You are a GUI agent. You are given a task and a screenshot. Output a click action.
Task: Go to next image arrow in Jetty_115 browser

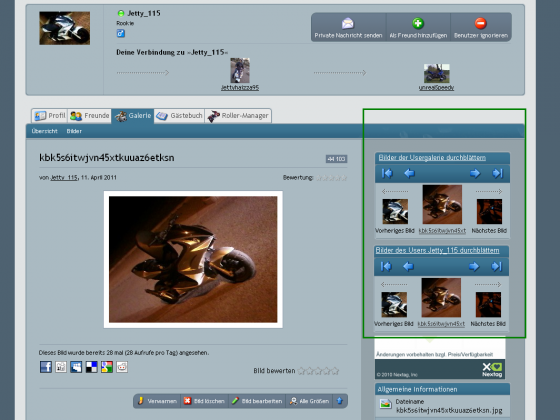[474, 266]
